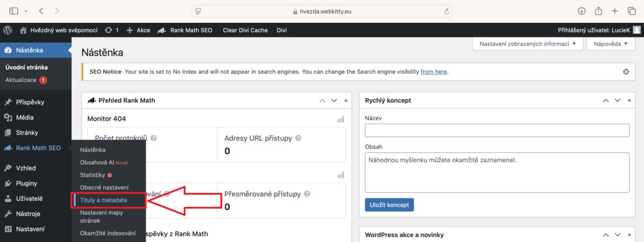Screen dimensions: 644x242
Task: Click the page reader icon in address bar
Action: tap(198, 11)
